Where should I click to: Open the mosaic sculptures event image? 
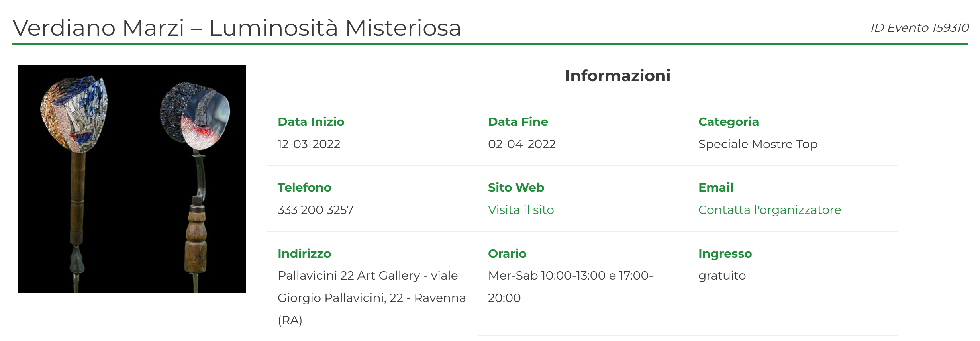(x=132, y=179)
